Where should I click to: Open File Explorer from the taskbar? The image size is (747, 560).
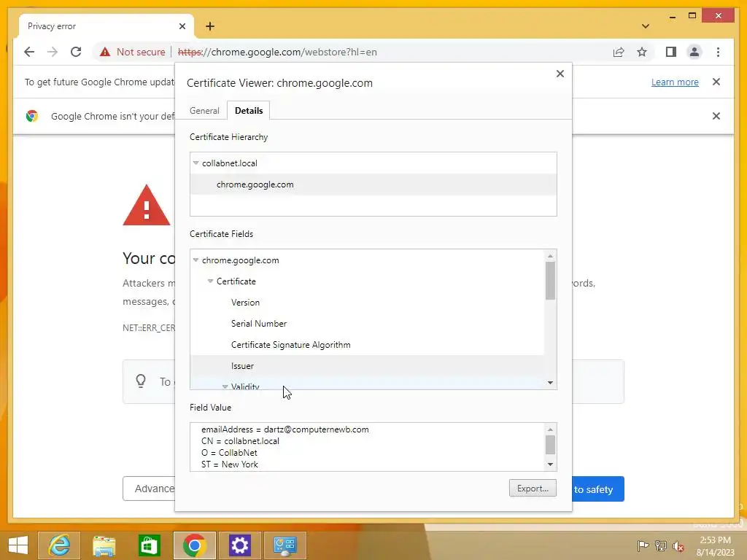104,545
